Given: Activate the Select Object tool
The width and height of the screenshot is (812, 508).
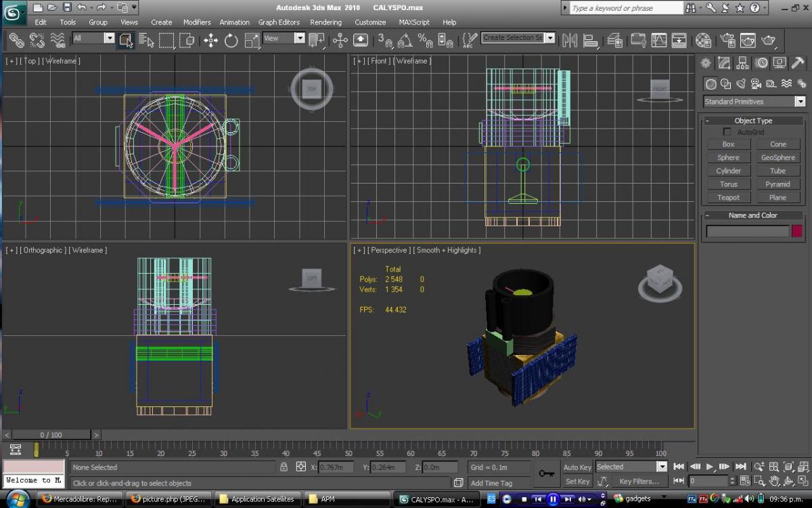Looking at the screenshot, I should (x=126, y=40).
